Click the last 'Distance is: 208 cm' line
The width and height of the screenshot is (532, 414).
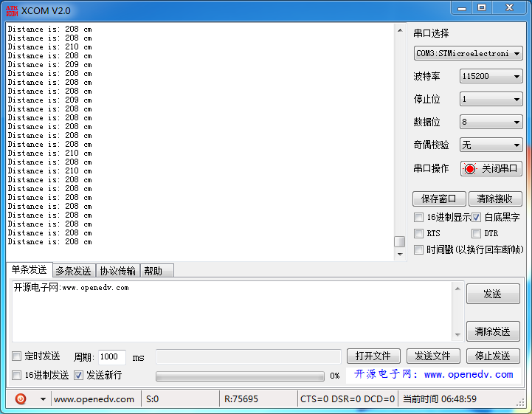(x=50, y=241)
